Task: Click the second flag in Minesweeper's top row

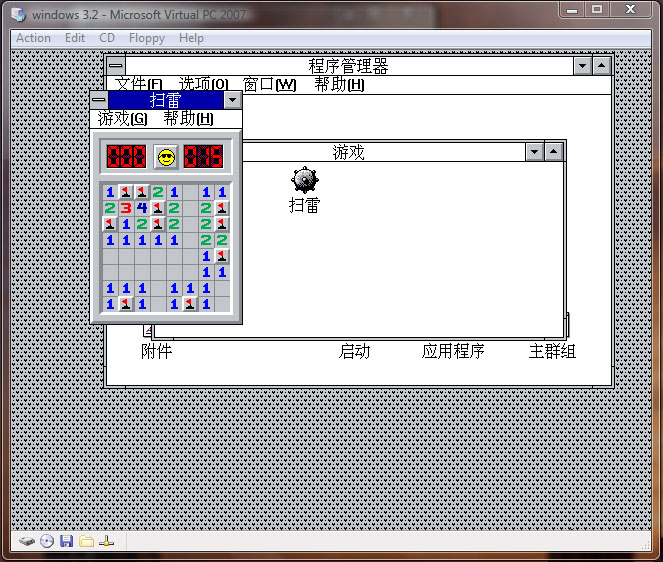Action: click(142, 192)
